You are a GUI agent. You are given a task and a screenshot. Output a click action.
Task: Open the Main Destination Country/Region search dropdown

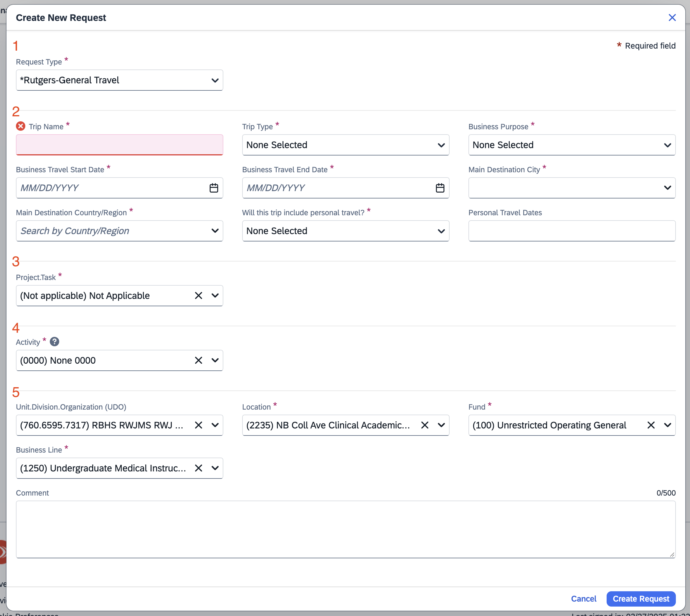click(x=119, y=231)
